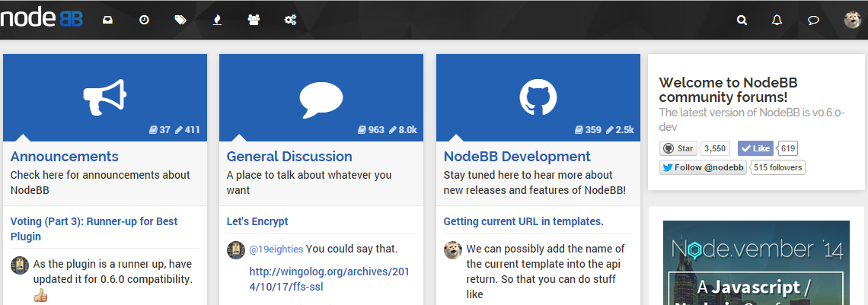The image size is (868, 305).
Task: Open the Let's Encrypt topic
Action: tap(257, 221)
